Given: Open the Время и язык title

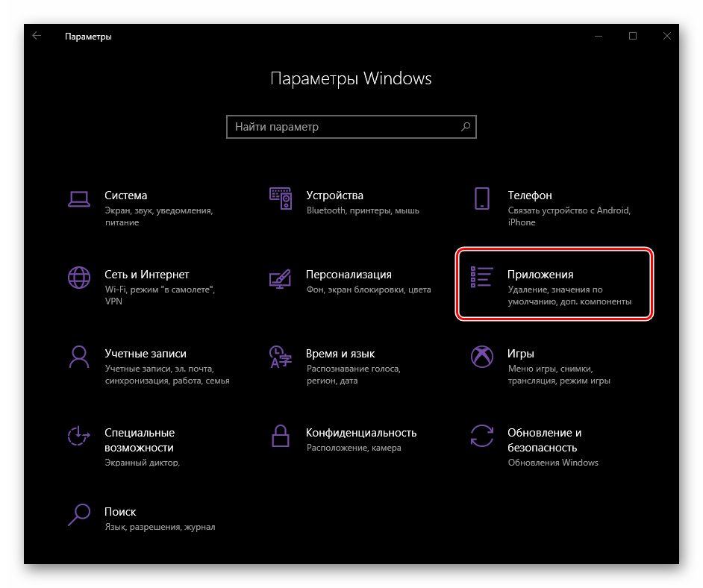Looking at the screenshot, I should click(x=340, y=354).
